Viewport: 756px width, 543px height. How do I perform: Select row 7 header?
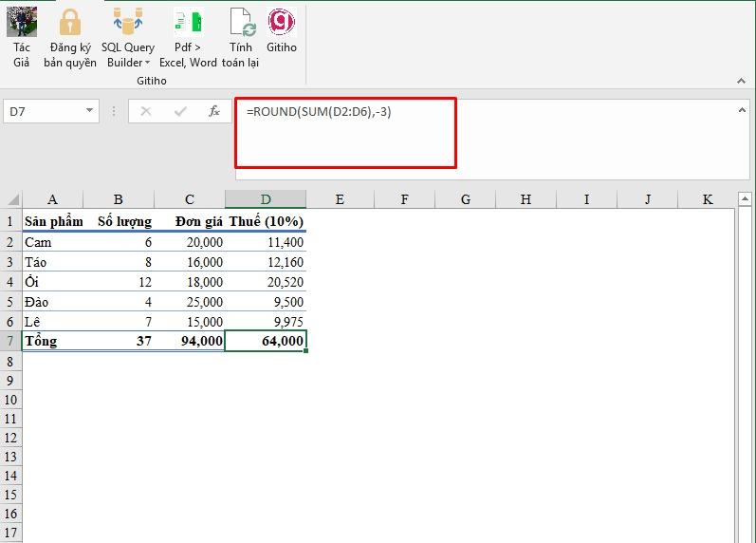10,341
